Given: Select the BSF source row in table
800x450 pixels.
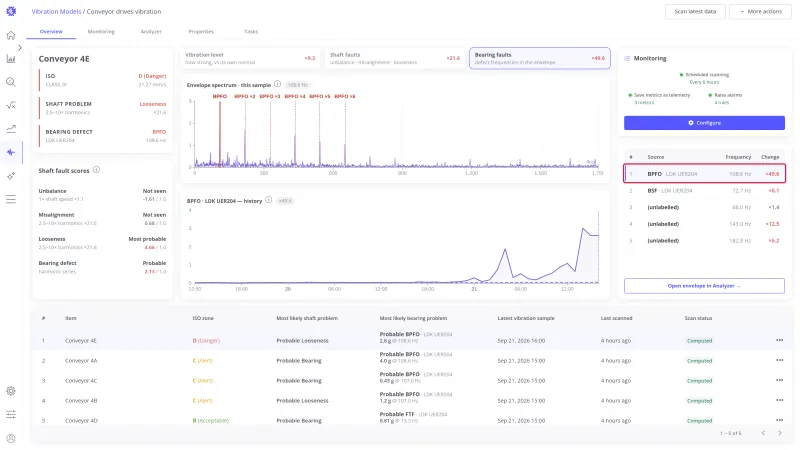Looking at the screenshot, I should click(704, 190).
